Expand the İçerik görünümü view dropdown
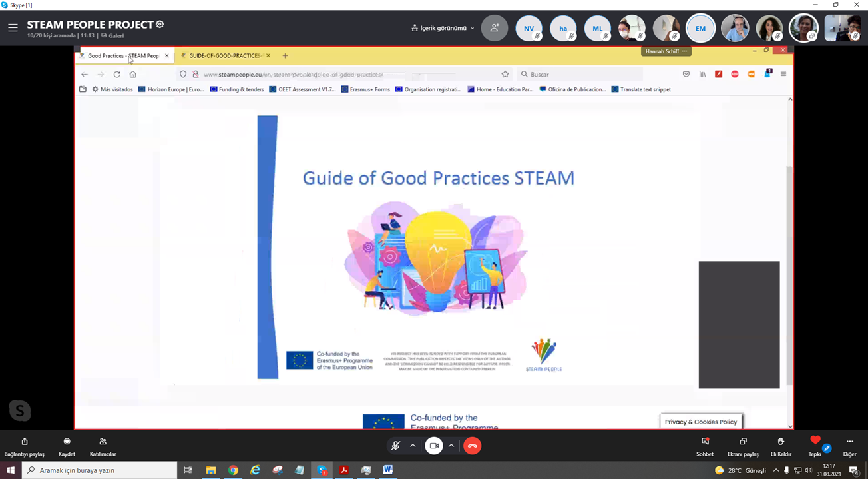The image size is (868, 479). tap(443, 29)
